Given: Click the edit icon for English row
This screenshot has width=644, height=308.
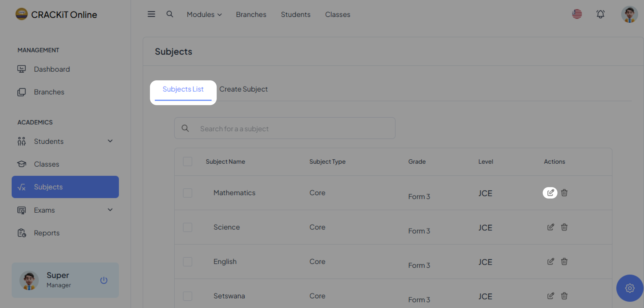Looking at the screenshot, I should (x=550, y=261).
